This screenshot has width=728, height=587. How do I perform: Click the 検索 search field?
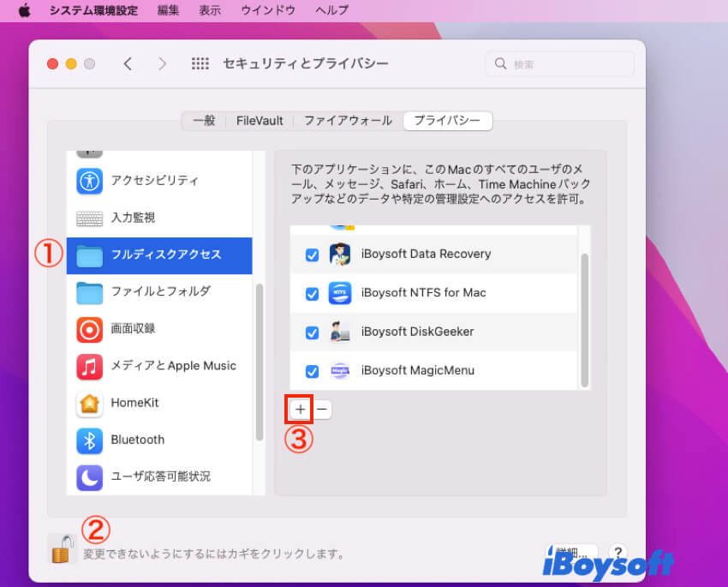[560, 63]
